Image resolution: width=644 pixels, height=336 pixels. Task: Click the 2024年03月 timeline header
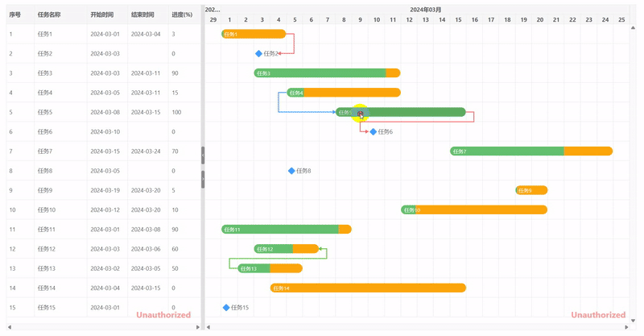426,10
